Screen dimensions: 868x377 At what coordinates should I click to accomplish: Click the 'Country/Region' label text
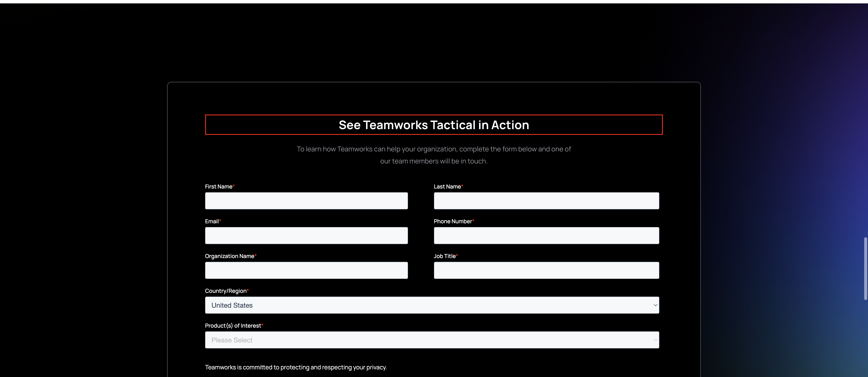[x=225, y=291]
